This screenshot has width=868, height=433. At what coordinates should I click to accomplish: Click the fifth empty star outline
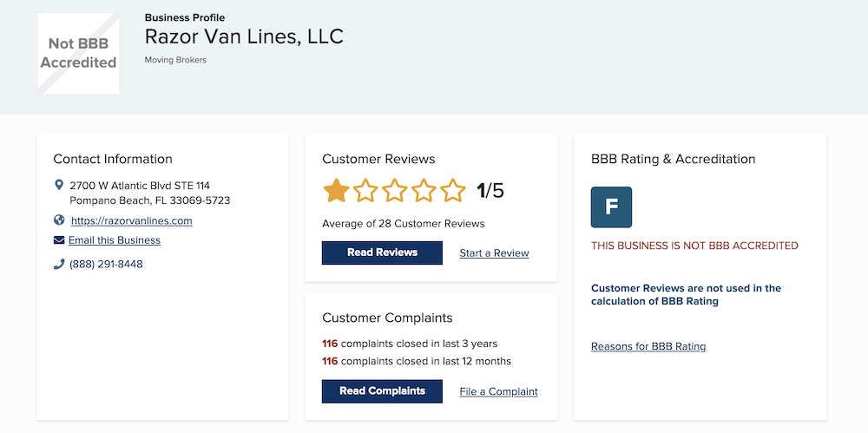(x=453, y=190)
